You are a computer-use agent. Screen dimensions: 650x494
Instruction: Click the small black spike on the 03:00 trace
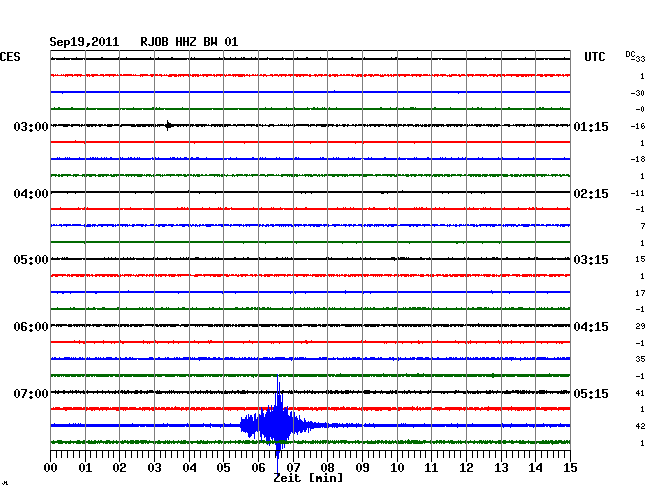[x=168, y=125]
